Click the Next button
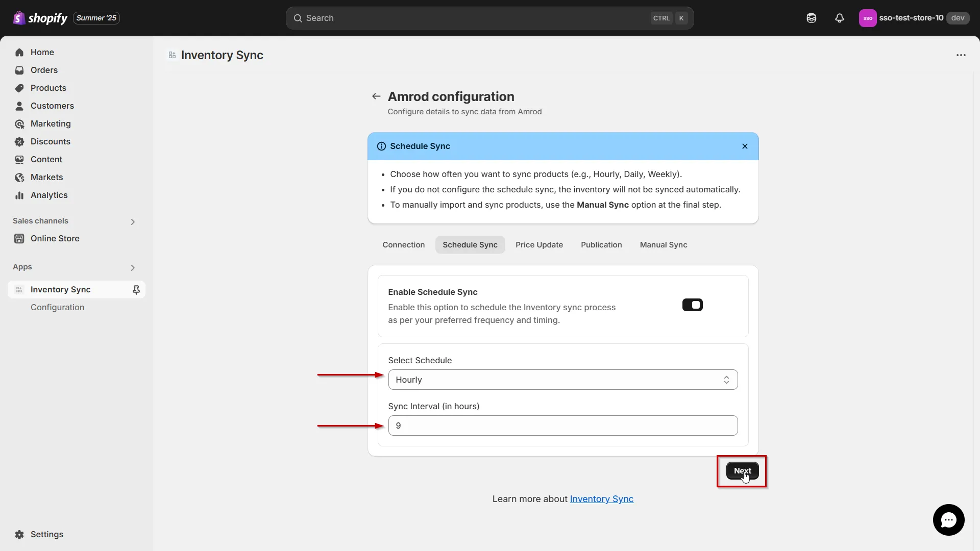Screen dimensions: 980x551 coord(743,471)
